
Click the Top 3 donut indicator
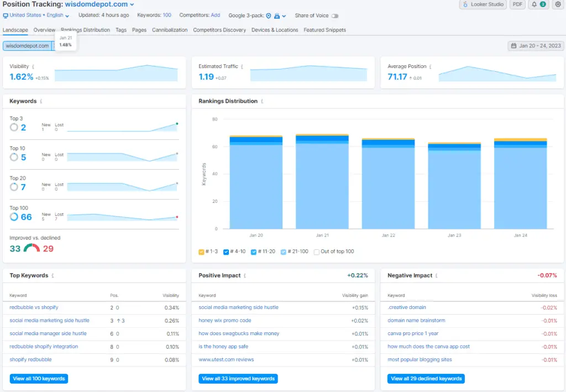[14, 127]
